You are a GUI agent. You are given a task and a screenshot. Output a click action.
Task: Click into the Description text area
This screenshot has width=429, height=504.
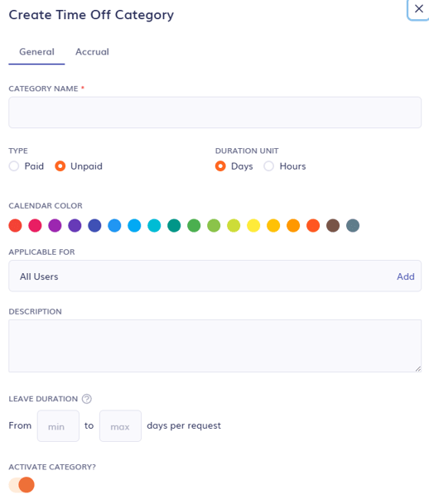(x=214, y=346)
